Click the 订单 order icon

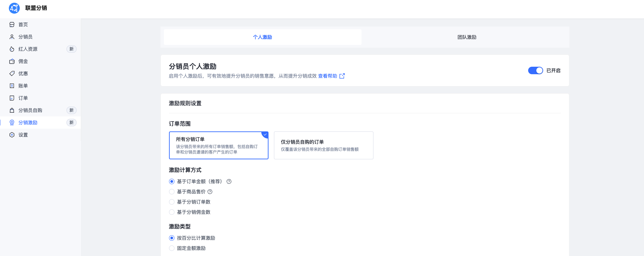[12, 98]
